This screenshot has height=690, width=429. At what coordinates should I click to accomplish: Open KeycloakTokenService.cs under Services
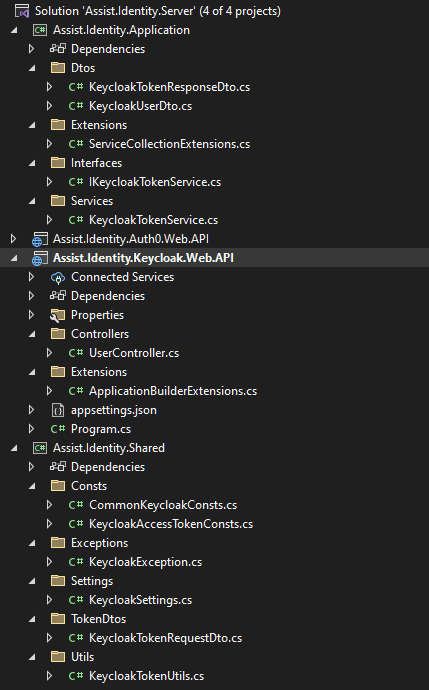coord(154,220)
